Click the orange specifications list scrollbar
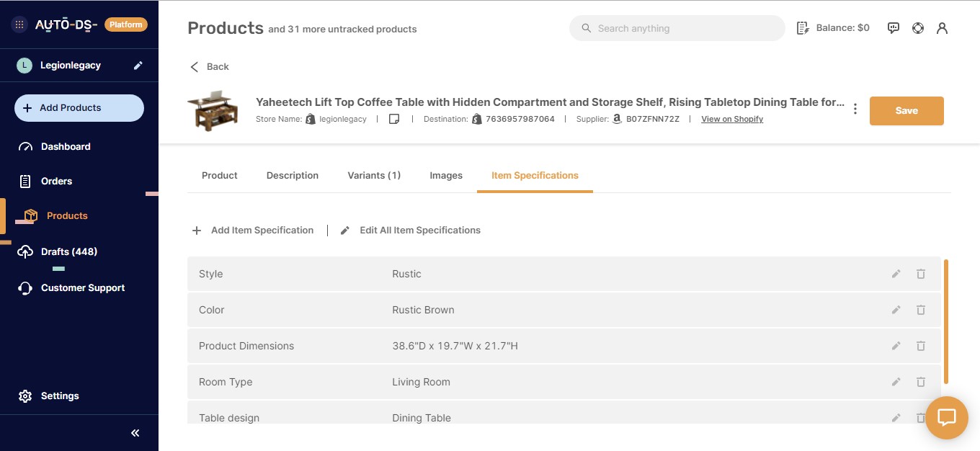Screen dimensions: 980x451 point(945,321)
